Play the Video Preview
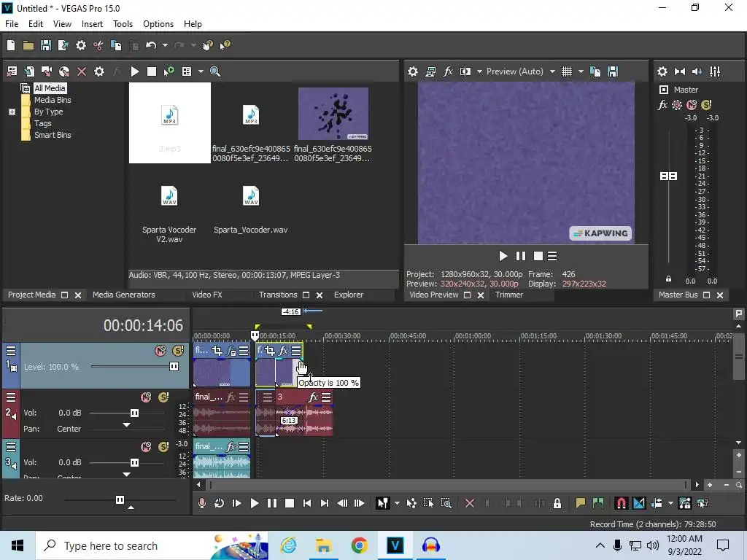The width and height of the screenshot is (747, 560). (x=503, y=256)
